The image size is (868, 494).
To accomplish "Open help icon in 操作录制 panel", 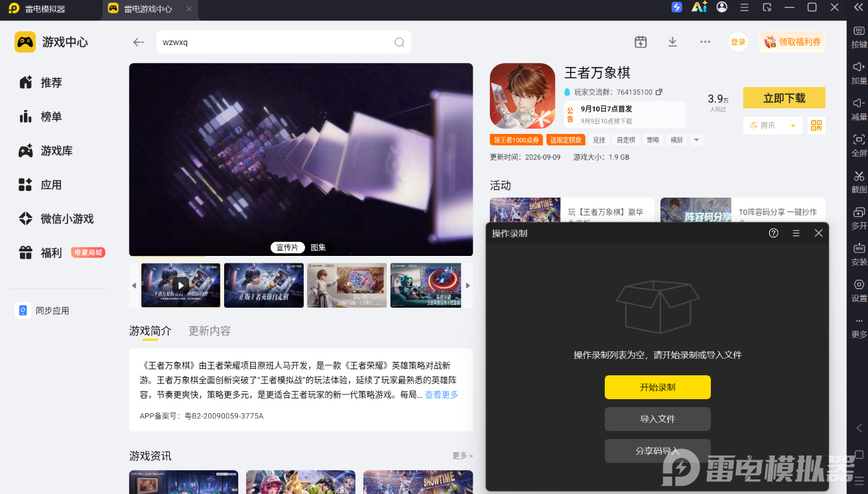I will coord(773,233).
